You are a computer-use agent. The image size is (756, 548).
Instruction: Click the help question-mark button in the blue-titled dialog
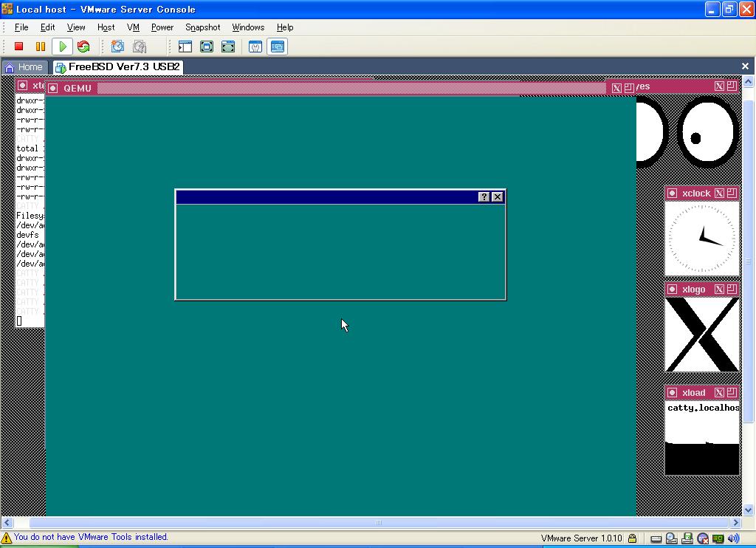click(484, 196)
